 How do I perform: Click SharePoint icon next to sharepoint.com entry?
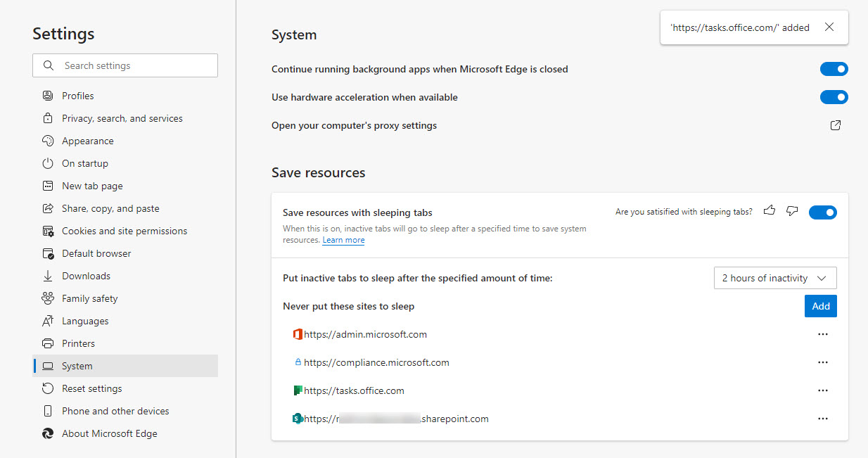click(298, 419)
